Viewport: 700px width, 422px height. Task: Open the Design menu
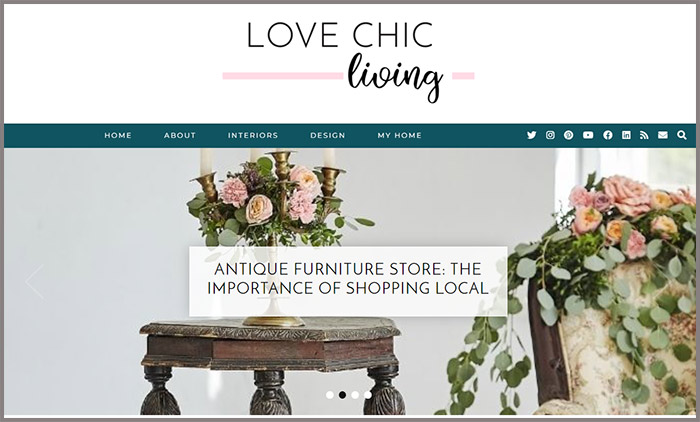click(x=328, y=135)
